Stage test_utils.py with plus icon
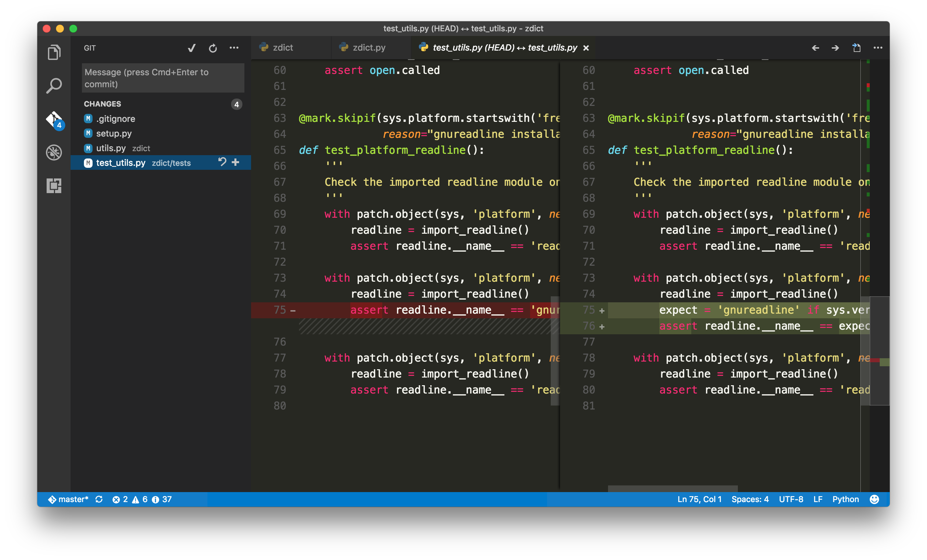The image size is (927, 560). [x=235, y=162]
